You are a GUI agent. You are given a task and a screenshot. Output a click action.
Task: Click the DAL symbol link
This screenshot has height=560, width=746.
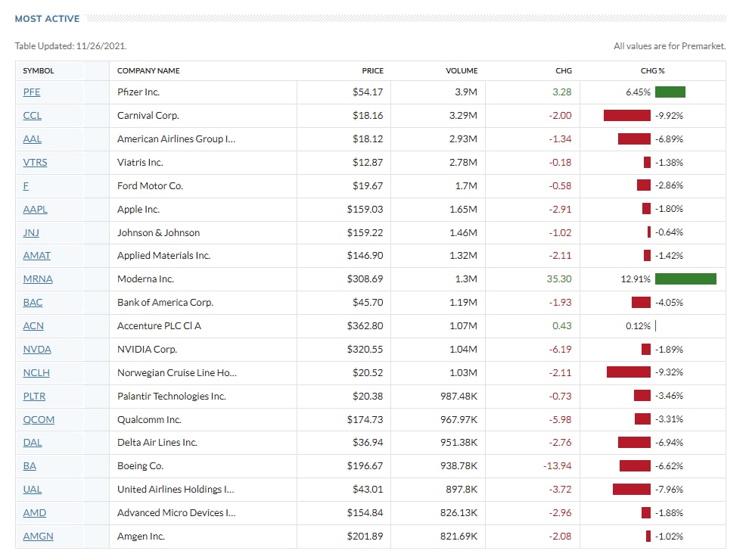(33, 443)
